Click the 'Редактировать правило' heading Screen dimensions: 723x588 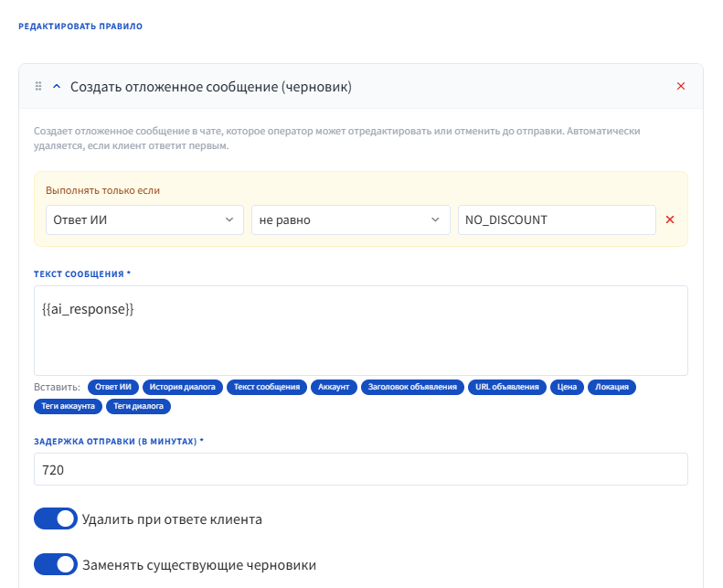[x=80, y=27]
